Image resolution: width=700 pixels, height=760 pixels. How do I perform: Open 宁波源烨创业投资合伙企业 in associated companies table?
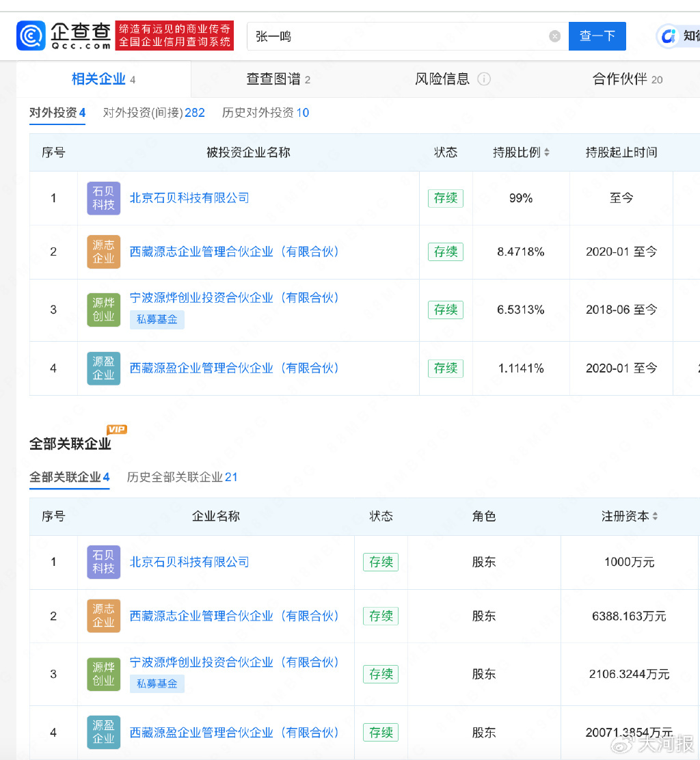234,662
